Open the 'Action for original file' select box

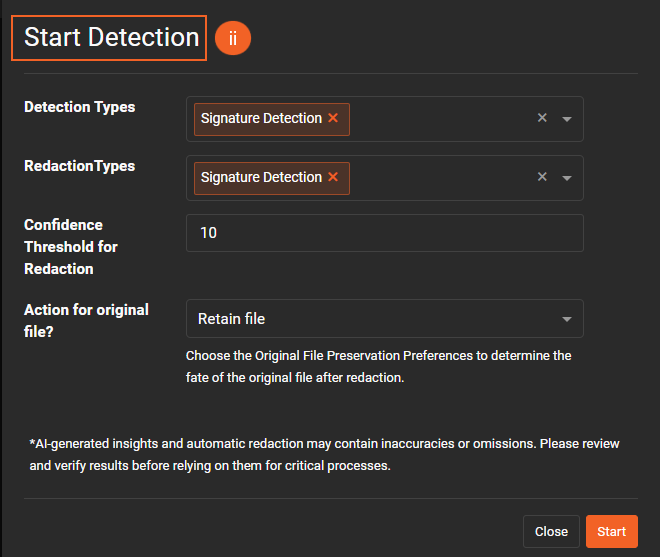370,319
